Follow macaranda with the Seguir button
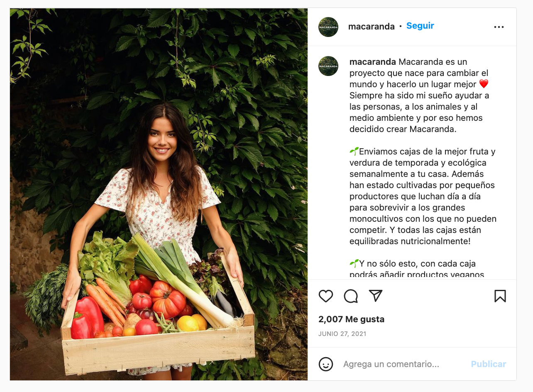 [x=420, y=26]
